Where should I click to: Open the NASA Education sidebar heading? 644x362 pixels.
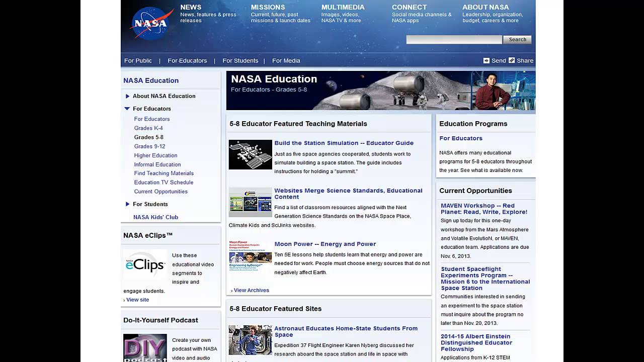click(151, 80)
